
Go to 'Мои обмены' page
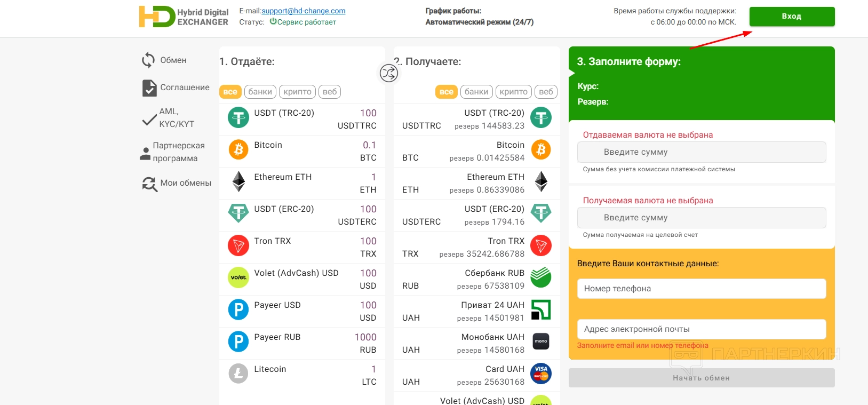(185, 183)
